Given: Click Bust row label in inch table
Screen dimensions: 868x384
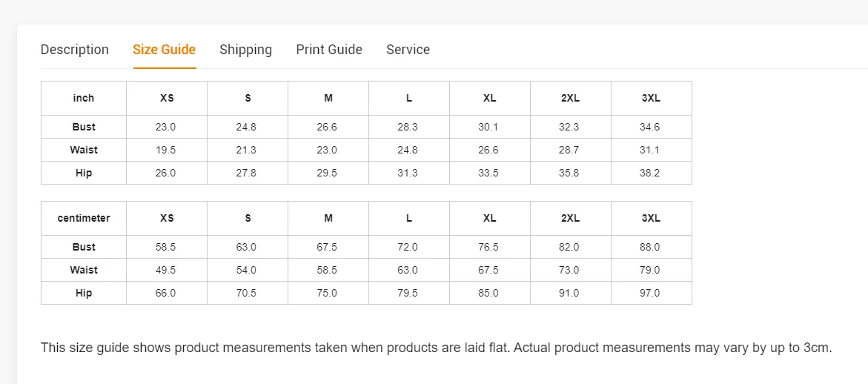Looking at the screenshot, I should (x=84, y=127).
